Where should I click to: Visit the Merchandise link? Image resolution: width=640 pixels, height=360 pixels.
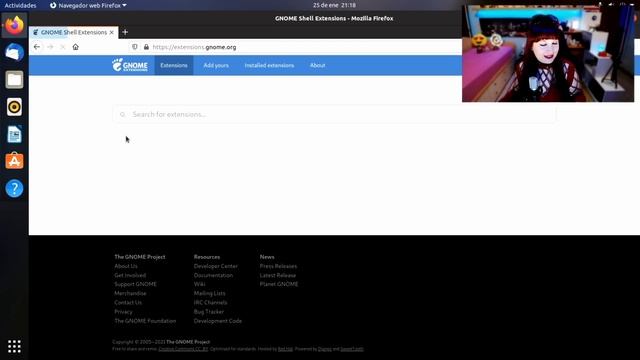pyautogui.click(x=130, y=293)
